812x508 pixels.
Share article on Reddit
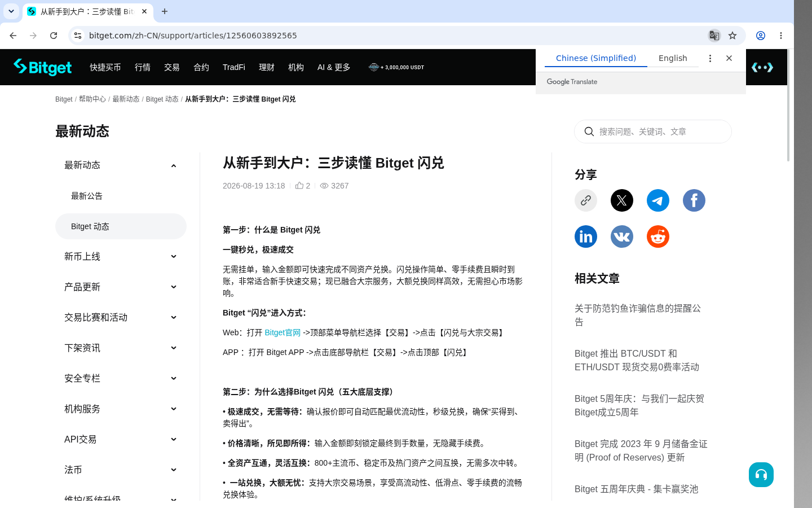coord(658,237)
